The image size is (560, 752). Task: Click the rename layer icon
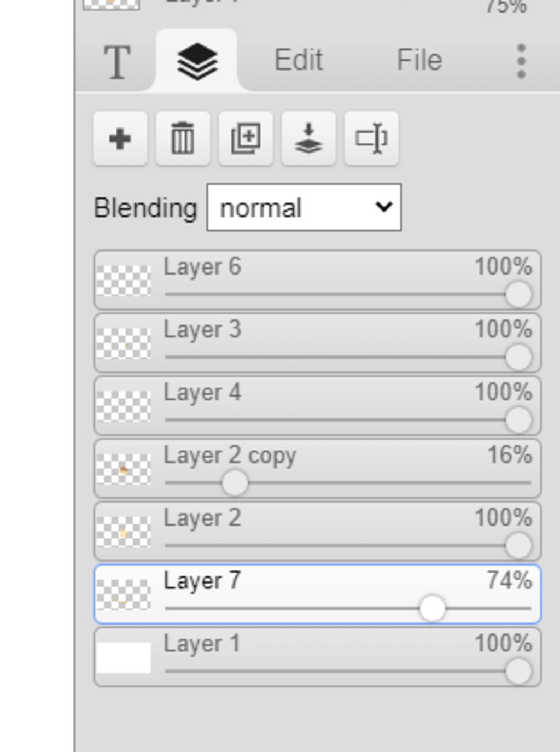(371, 138)
